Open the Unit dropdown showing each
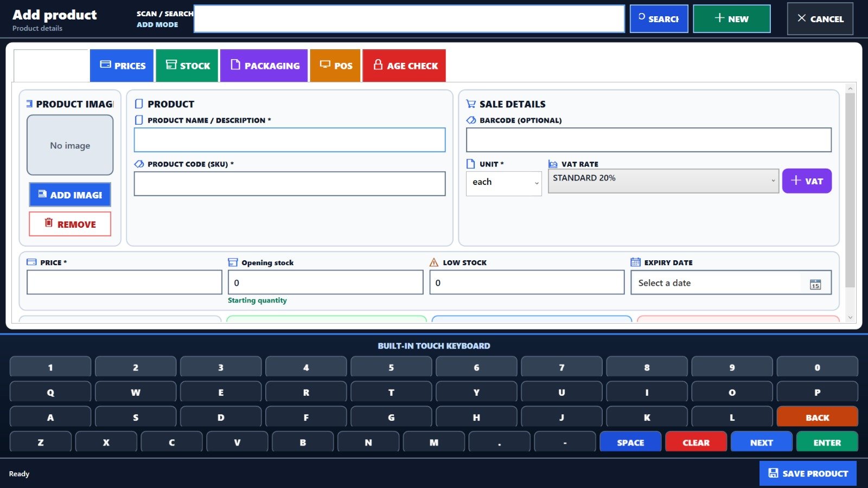 click(x=504, y=183)
